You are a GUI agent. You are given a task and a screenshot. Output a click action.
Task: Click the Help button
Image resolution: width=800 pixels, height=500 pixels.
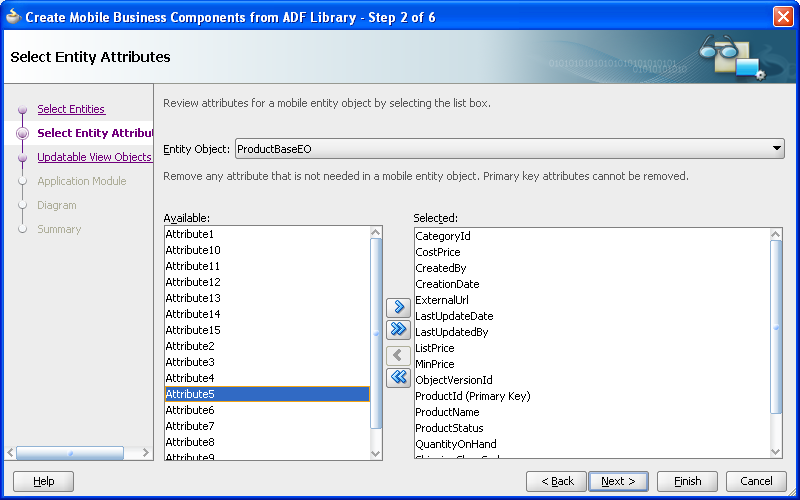(43, 481)
